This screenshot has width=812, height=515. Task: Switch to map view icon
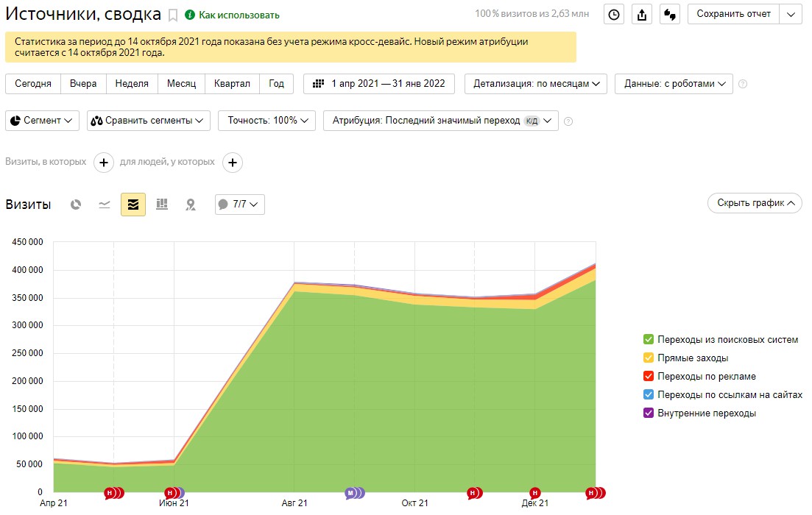(x=191, y=205)
